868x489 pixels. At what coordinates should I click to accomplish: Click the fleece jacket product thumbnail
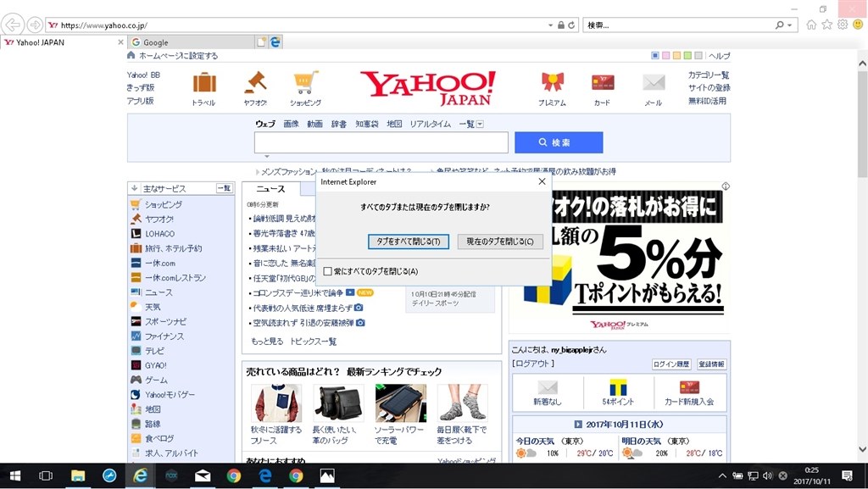click(276, 403)
